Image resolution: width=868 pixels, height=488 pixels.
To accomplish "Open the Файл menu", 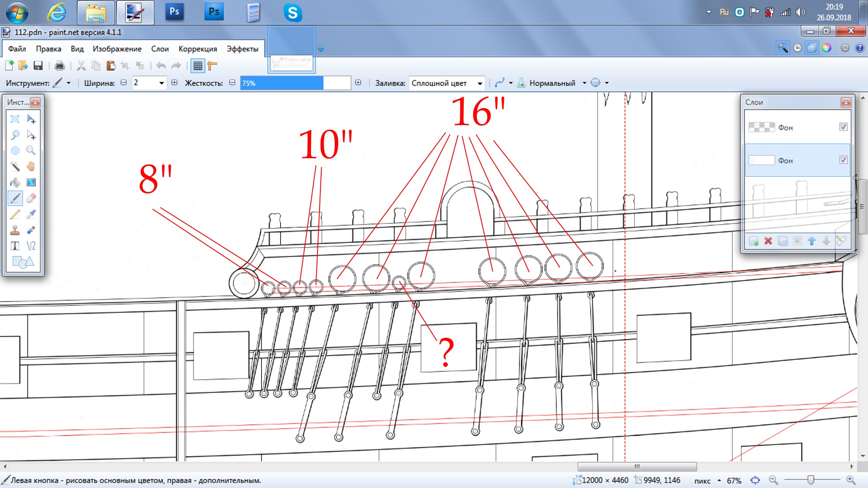I will click(17, 49).
